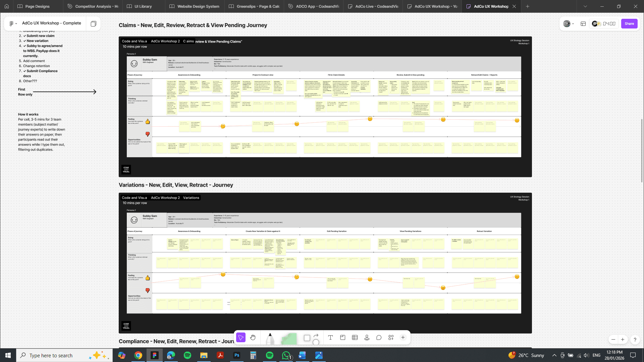Open file name AdCo UX Workshop - Complete

click(x=52, y=23)
